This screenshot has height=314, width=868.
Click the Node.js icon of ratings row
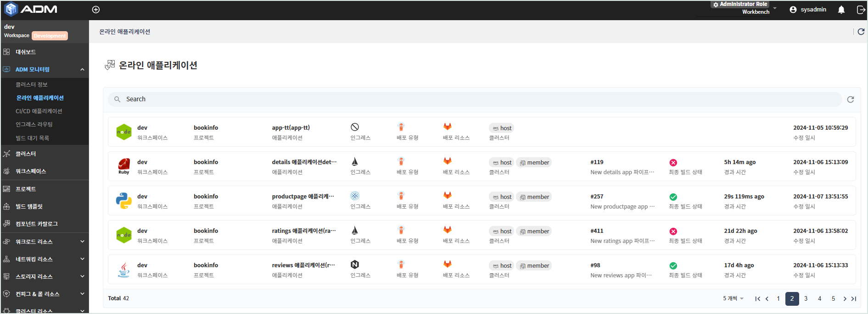[123, 235]
